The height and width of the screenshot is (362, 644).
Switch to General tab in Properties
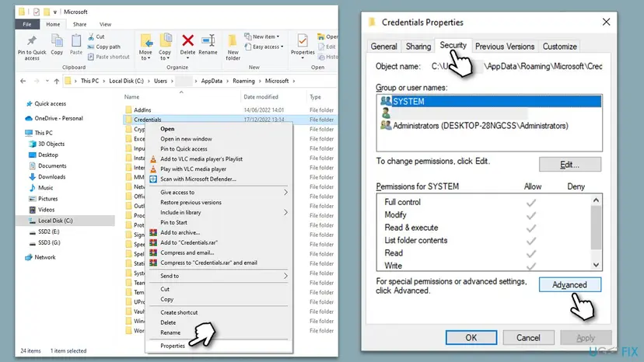[x=383, y=47]
